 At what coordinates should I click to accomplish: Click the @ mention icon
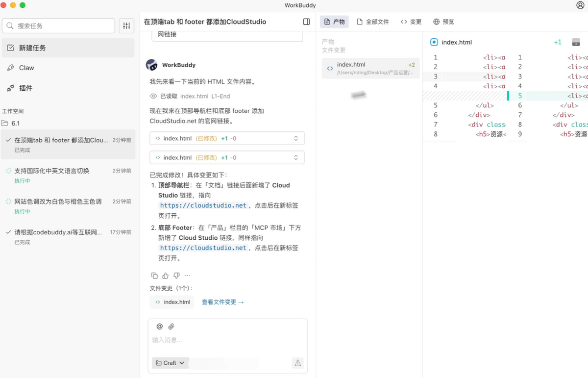[159, 327]
